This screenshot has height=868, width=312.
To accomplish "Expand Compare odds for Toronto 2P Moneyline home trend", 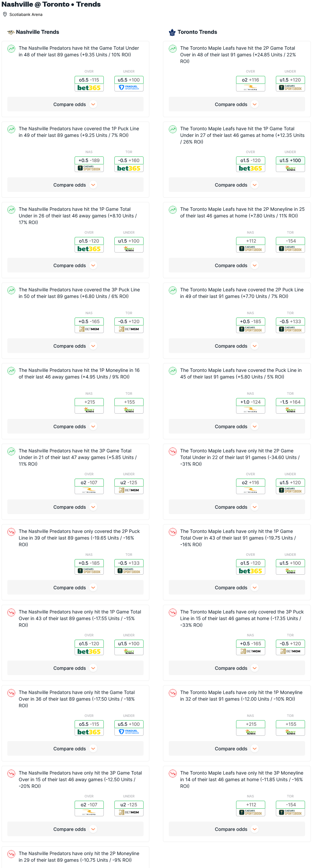I will point(236,265).
